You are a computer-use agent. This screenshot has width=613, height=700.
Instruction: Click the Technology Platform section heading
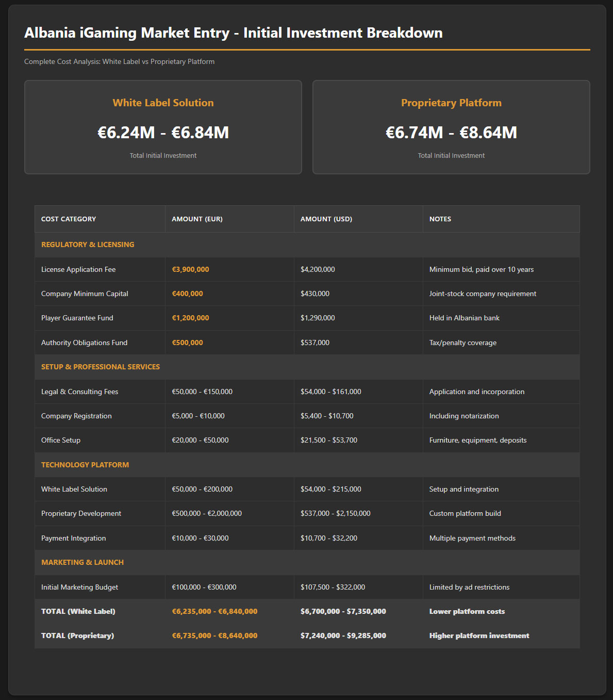tap(85, 465)
